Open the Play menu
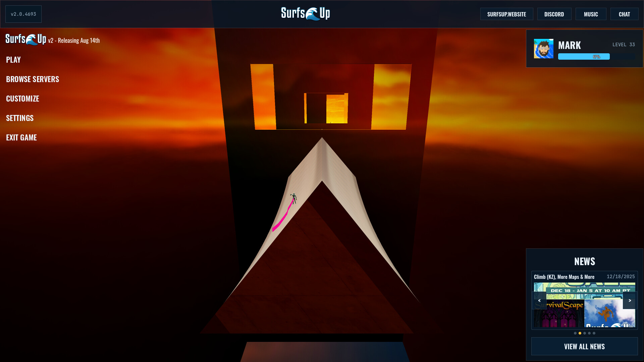 13,60
